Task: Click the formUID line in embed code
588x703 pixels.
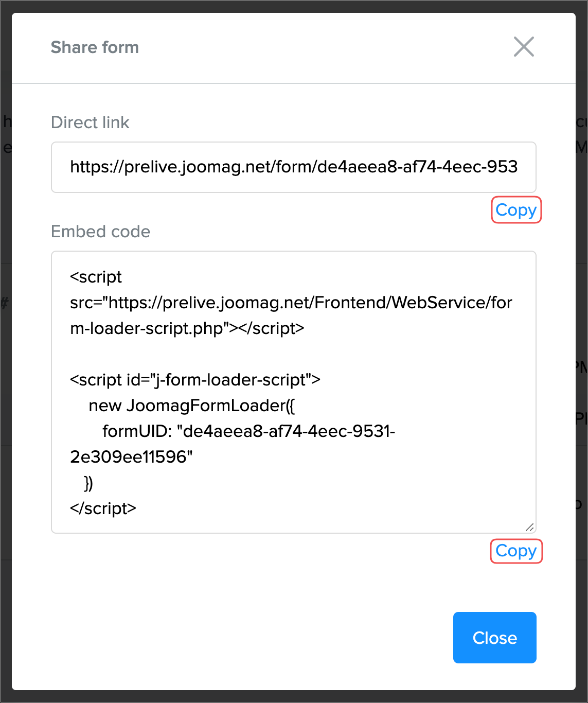Action: (248, 431)
